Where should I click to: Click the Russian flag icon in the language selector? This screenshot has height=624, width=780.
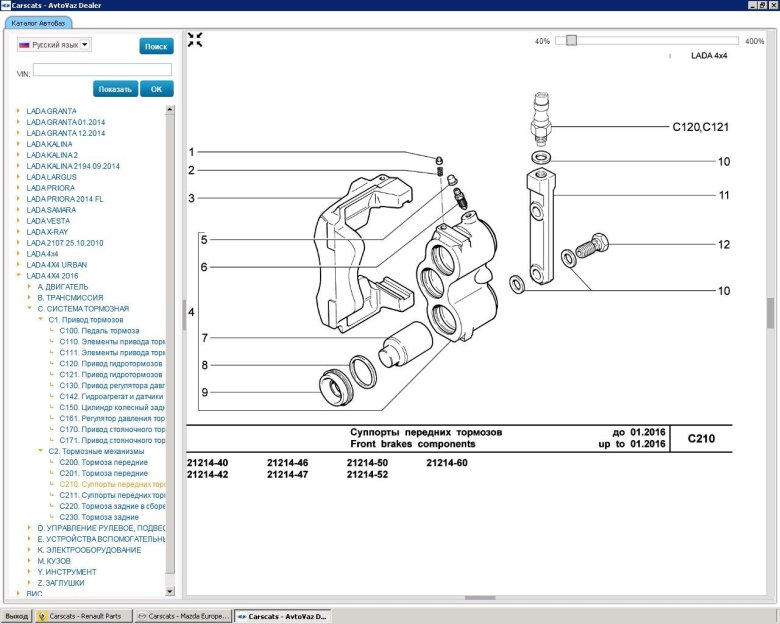point(24,45)
